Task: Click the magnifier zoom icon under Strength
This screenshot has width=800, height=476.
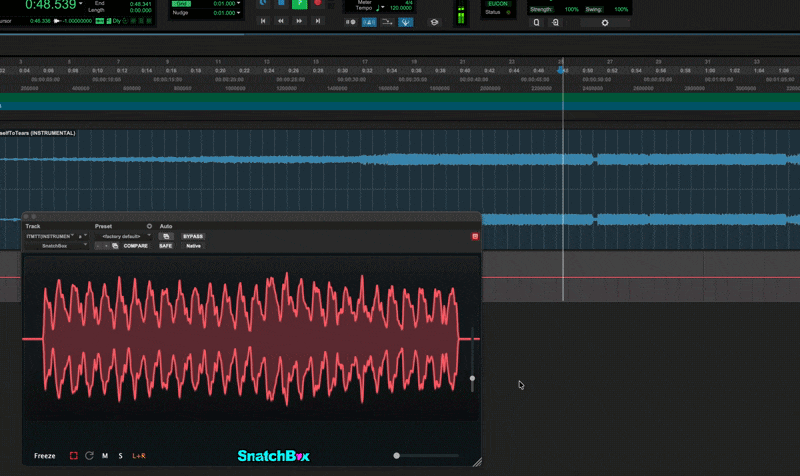Action: [x=537, y=22]
